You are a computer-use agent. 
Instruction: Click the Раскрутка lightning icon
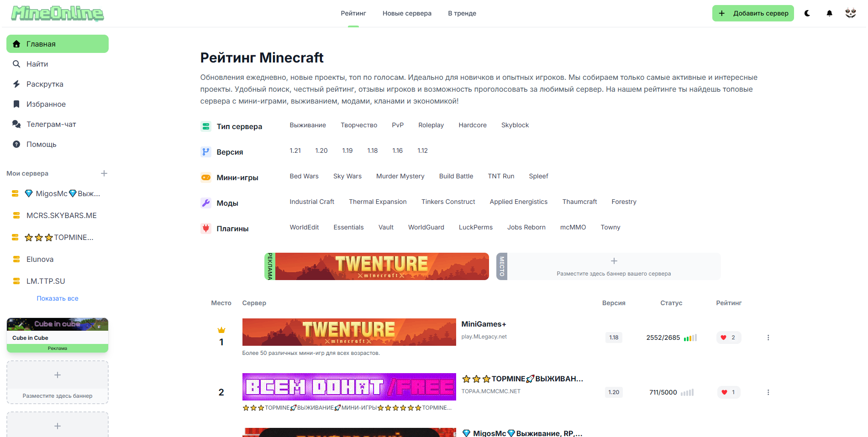point(16,84)
